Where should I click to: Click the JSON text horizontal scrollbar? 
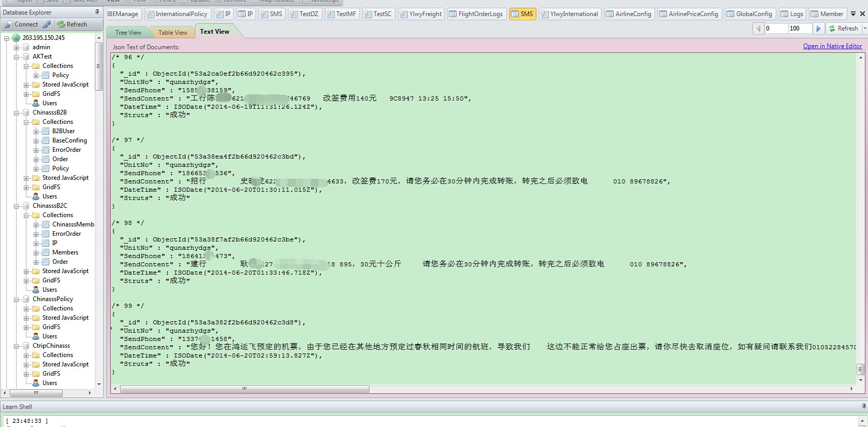(x=245, y=389)
